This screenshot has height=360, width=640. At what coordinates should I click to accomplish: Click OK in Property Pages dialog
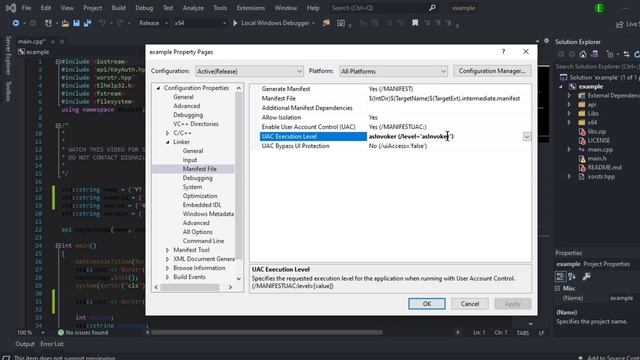click(427, 304)
